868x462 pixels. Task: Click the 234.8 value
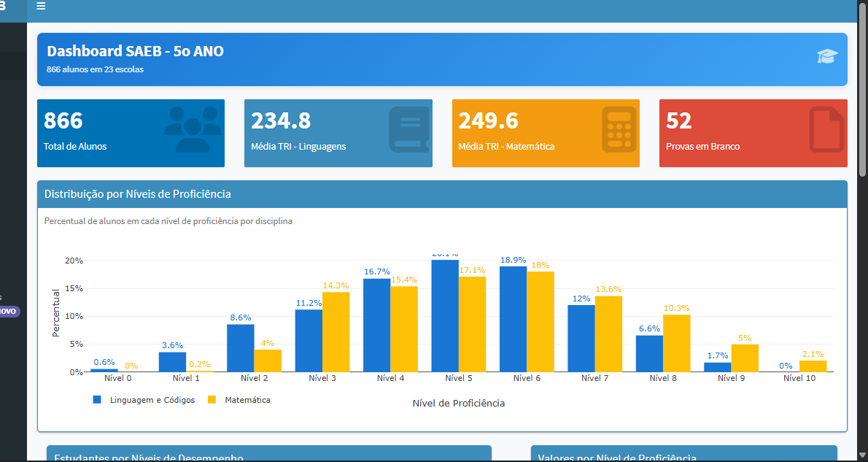[281, 120]
